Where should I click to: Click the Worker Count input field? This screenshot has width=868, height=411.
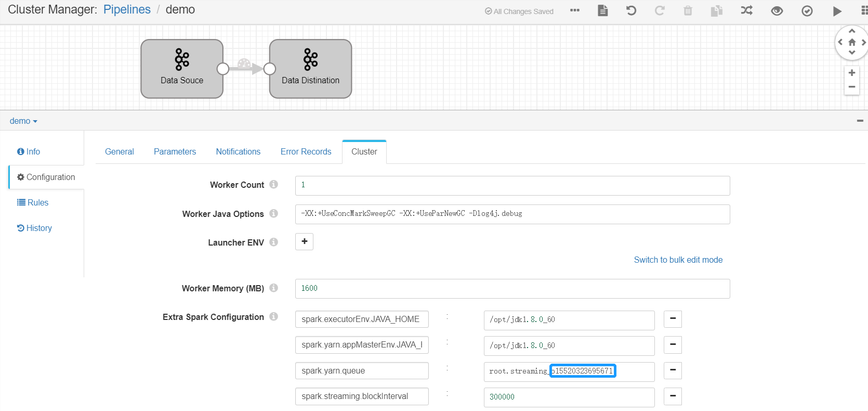[512, 185]
